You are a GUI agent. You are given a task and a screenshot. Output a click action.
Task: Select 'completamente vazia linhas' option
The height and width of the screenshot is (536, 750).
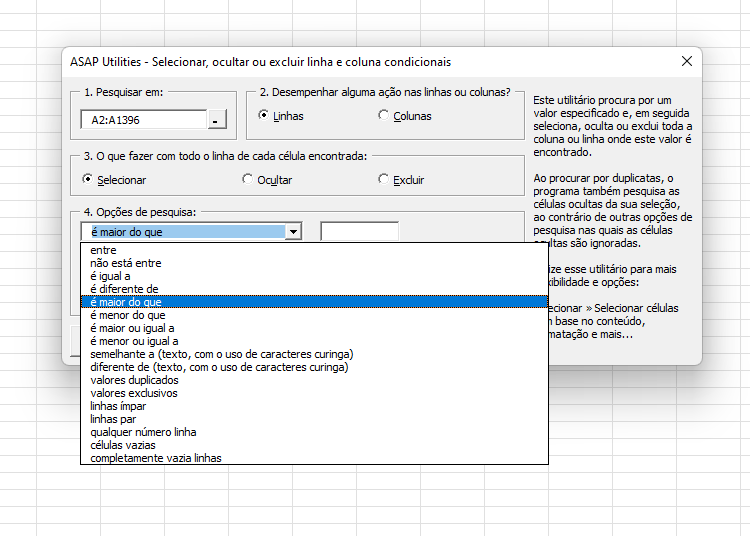coord(314,458)
